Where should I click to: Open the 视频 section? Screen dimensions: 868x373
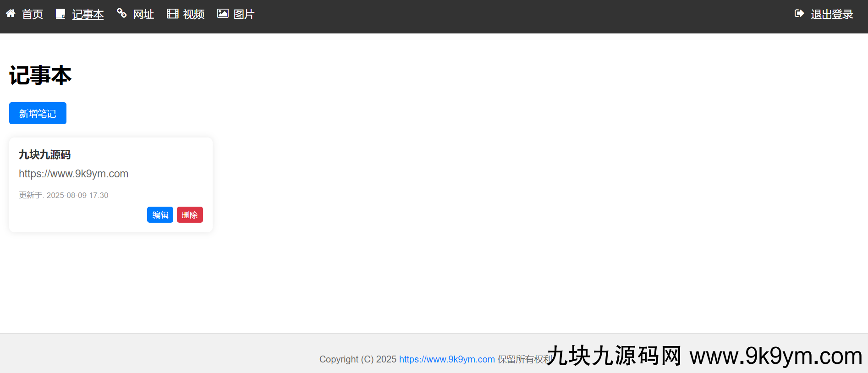pyautogui.click(x=194, y=15)
